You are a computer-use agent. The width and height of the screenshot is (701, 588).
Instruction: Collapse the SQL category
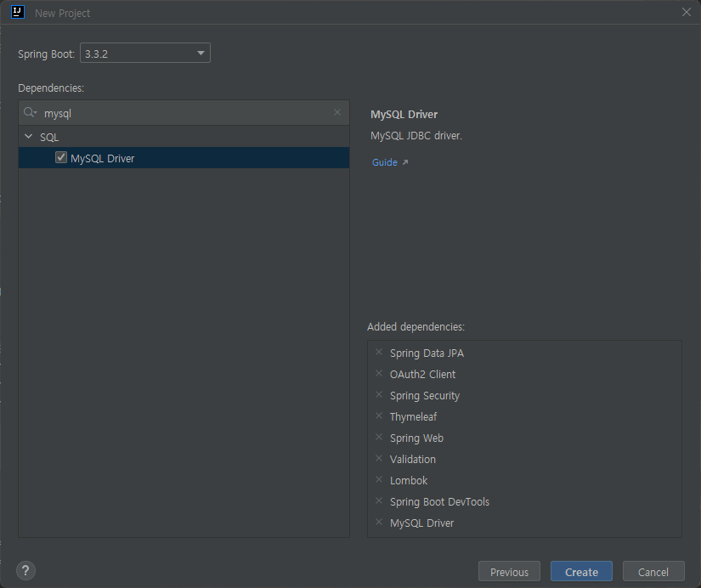point(29,137)
